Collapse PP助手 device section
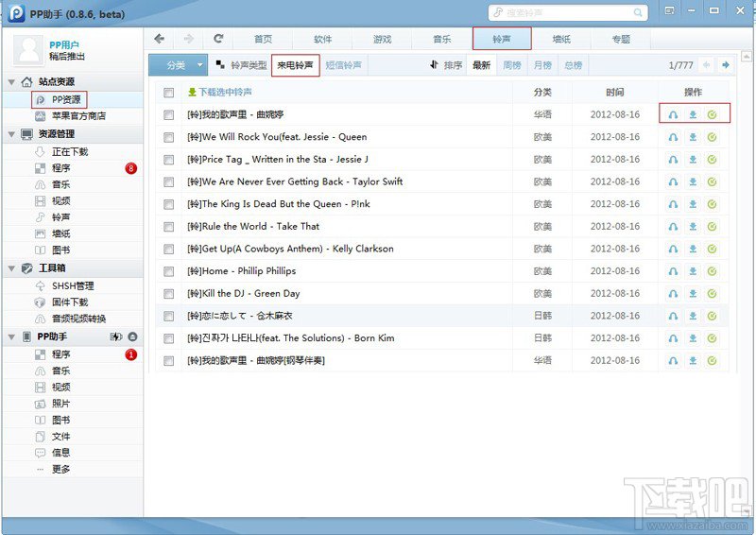 click(x=11, y=337)
